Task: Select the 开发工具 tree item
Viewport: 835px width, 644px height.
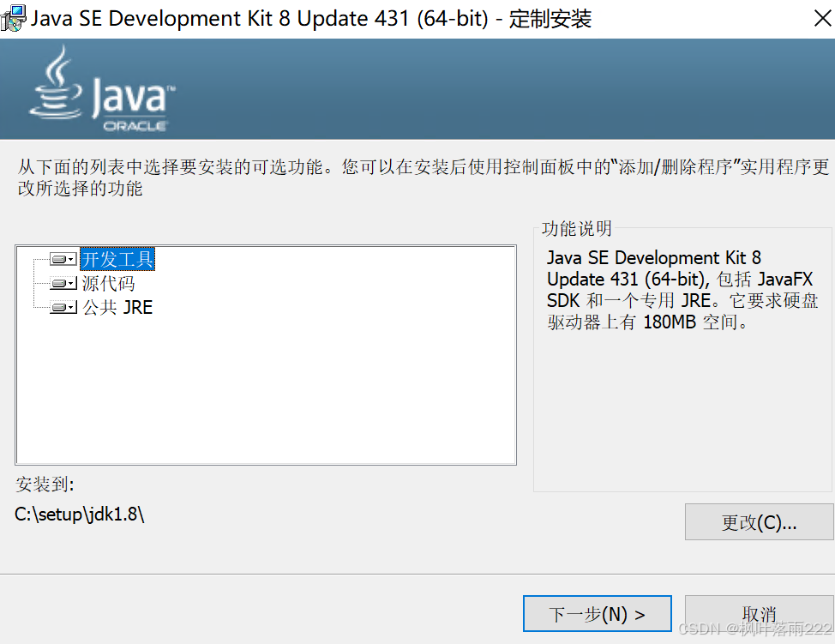Action: [x=117, y=260]
